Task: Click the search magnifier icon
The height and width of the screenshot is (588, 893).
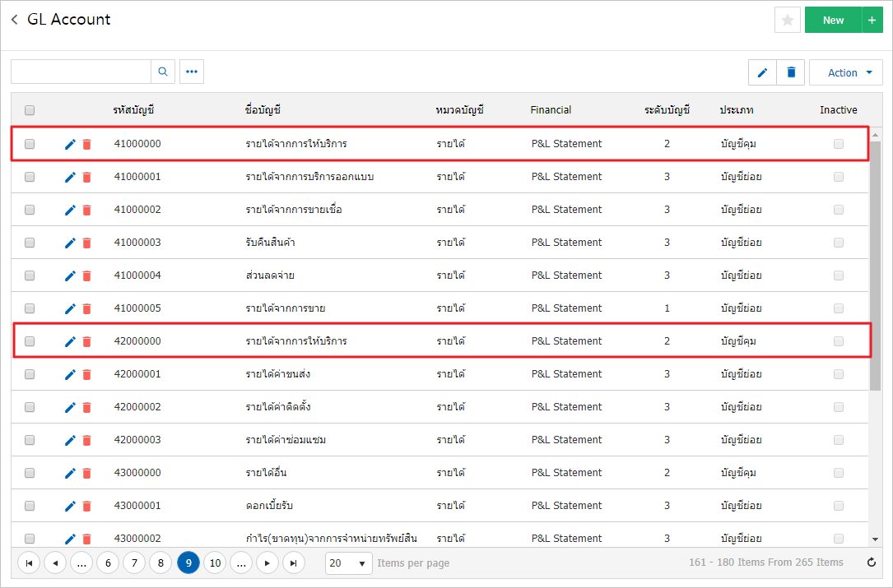Action: click(x=163, y=72)
